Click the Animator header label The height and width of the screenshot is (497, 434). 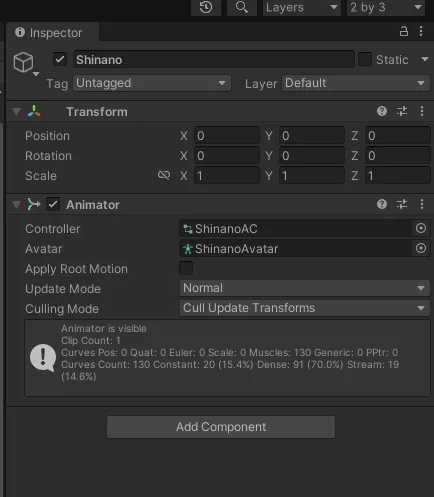(x=93, y=205)
